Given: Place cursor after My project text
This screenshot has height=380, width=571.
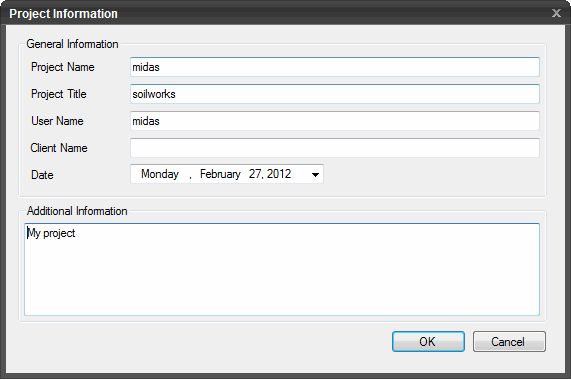Looking at the screenshot, I should (76, 233).
